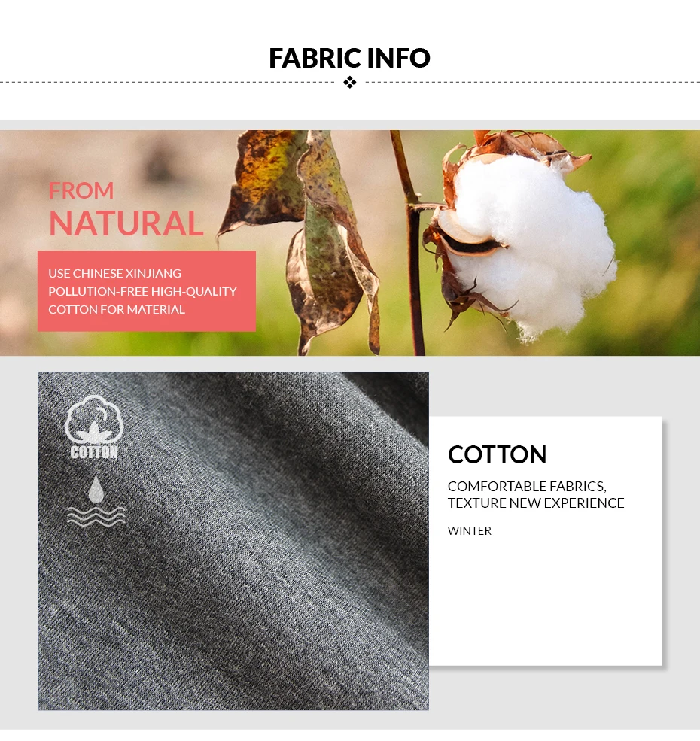This screenshot has height=741, width=700.
Task: Click the POLLUTION-FREE HIGH-QUALITY text line
Action: tap(142, 291)
